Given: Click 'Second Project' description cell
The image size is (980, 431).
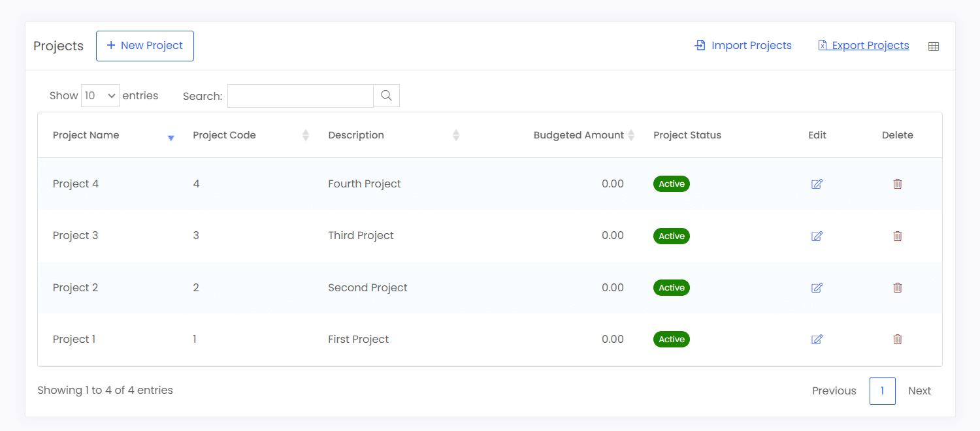Looking at the screenshot, I should pos(368,287).
